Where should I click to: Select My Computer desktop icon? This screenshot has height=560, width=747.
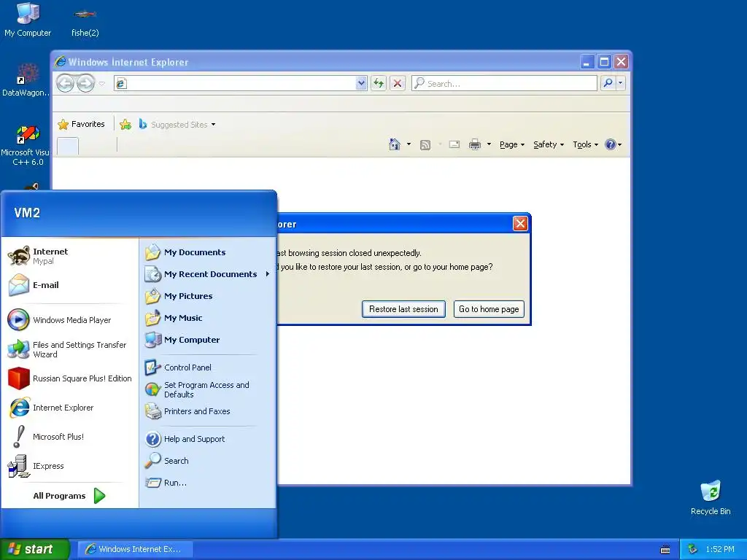(28, 20)
